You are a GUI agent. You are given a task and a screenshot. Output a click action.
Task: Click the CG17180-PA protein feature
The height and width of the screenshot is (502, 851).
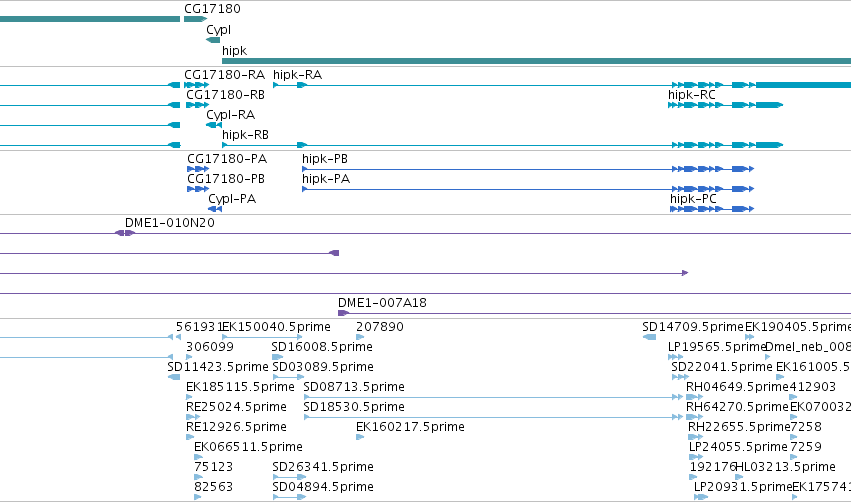click(198, 169)
